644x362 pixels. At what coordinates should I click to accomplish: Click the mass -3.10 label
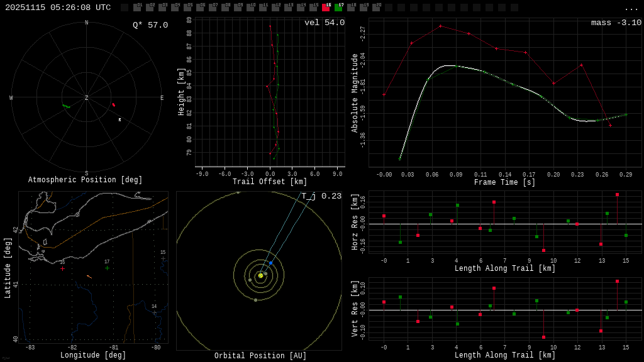[616, 23]
